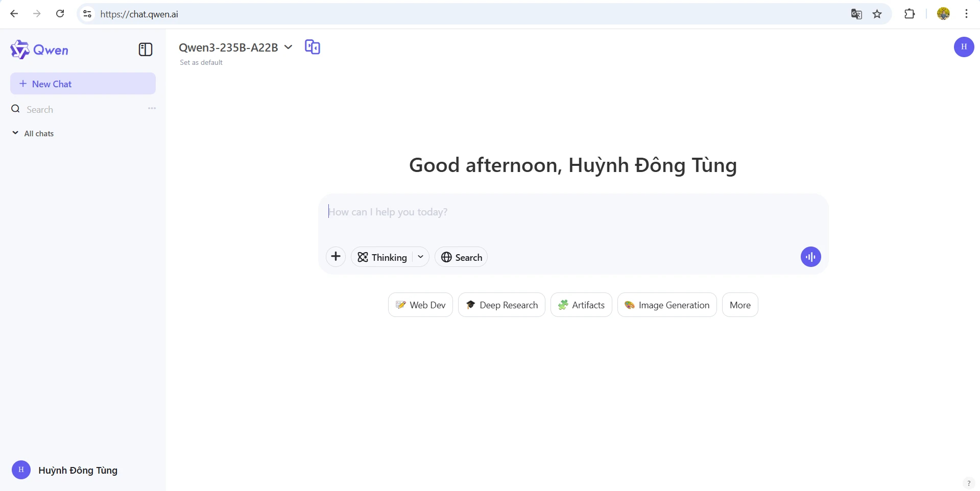Image resolution: width=980 pixels, height=491 pixels.
Task: Open the help question mark button
Action: tap(969, 483)
